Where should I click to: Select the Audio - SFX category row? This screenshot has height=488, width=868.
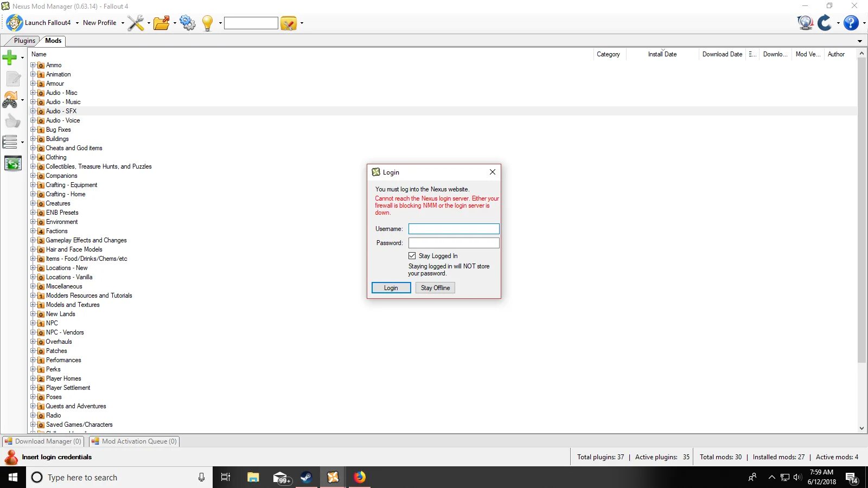click(444, 111)
